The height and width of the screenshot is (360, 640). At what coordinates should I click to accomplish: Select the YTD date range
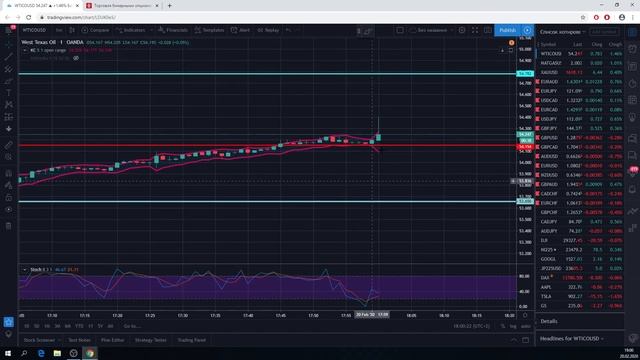79,326
